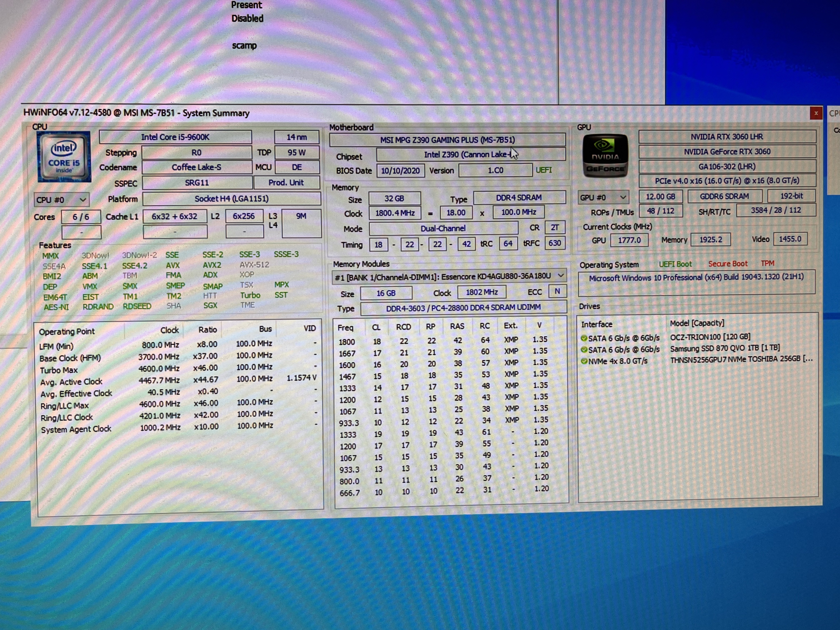This screenshot has height=630, width=840.
Task: Click the Base Clock (HFM) row
Action: click(x=178, y=357)
